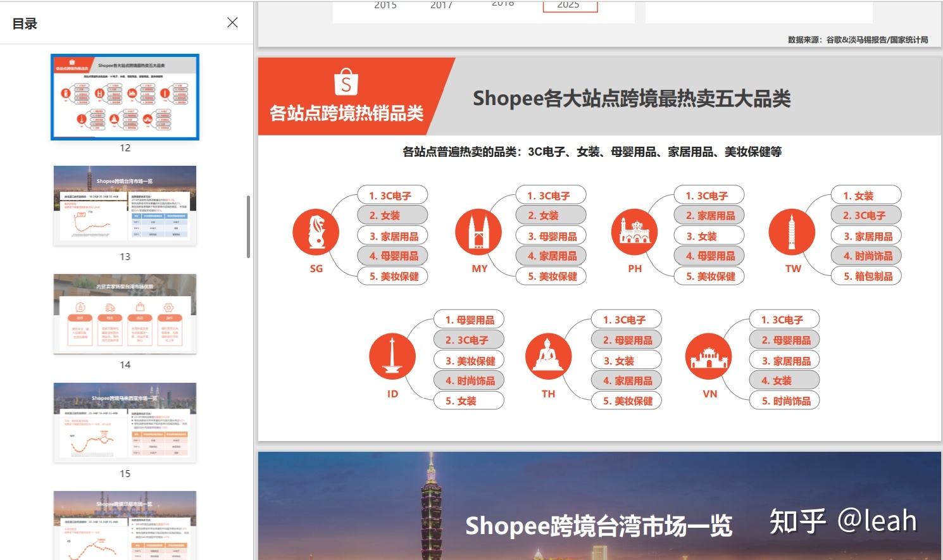The width and height of the screenshot is (943, 560).
Task: Click the 各站点普遍热卖的品类 subtitle line
Action: click(x=592, y=152)
